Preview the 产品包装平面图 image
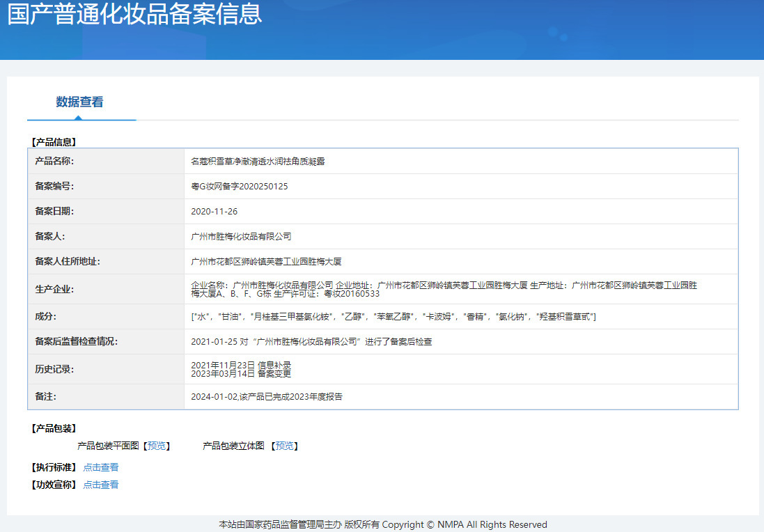This screenshot has width=764, height=532. pyautogui.click(x=157, y=446)
